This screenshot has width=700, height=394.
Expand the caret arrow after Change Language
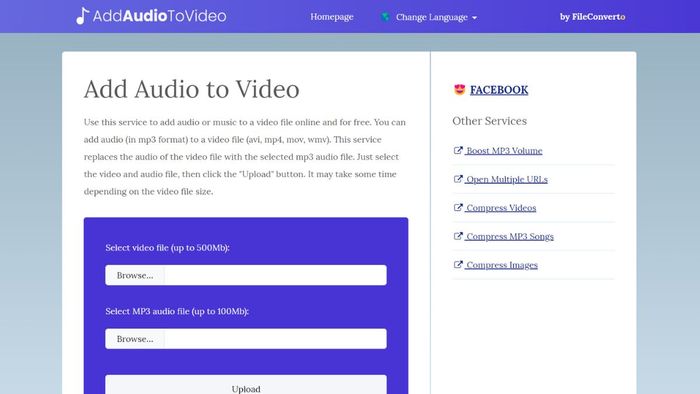475,18
